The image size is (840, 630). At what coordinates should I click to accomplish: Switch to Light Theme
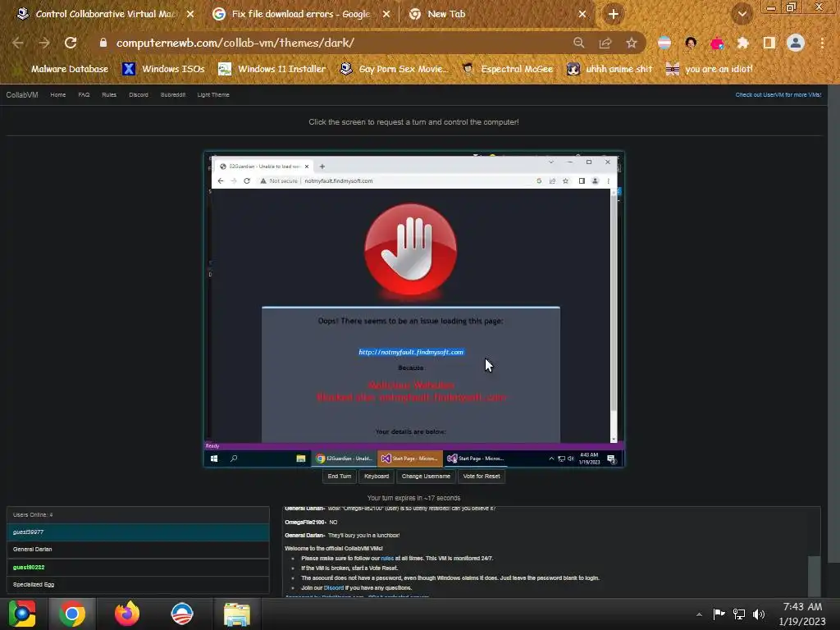(x=212, y=95)
